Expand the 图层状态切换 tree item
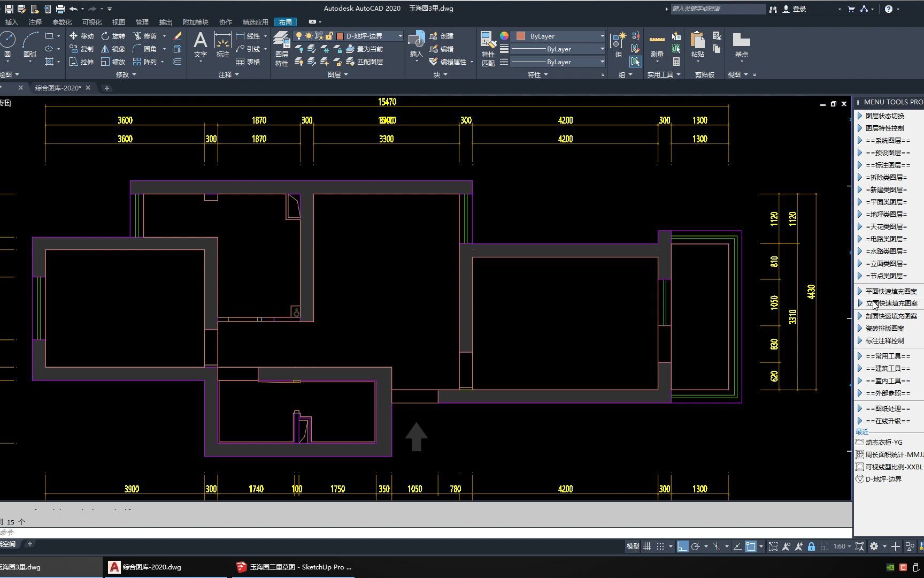The width and height of the screenshot is (924, 578). [x=860, y=116]
